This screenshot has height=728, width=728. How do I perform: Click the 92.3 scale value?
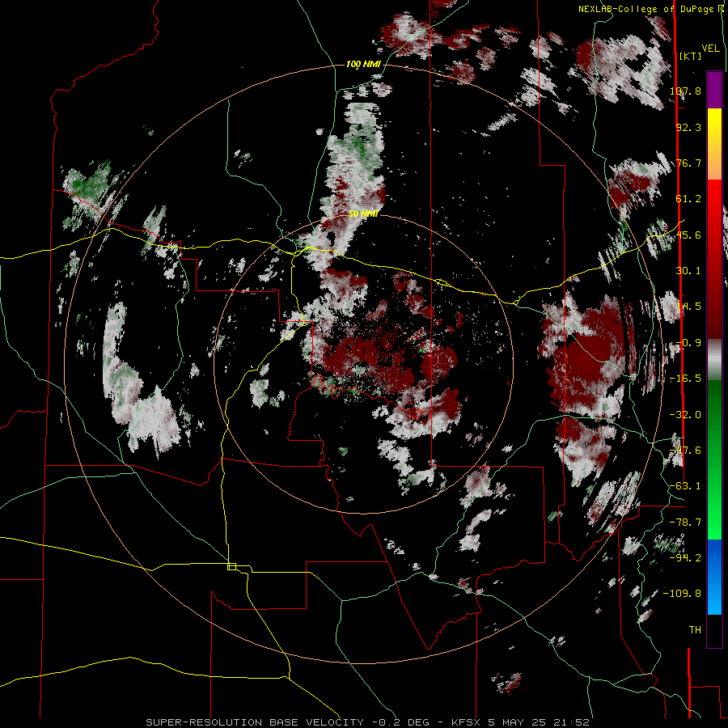pyautogui.click(x=688, y=127)
